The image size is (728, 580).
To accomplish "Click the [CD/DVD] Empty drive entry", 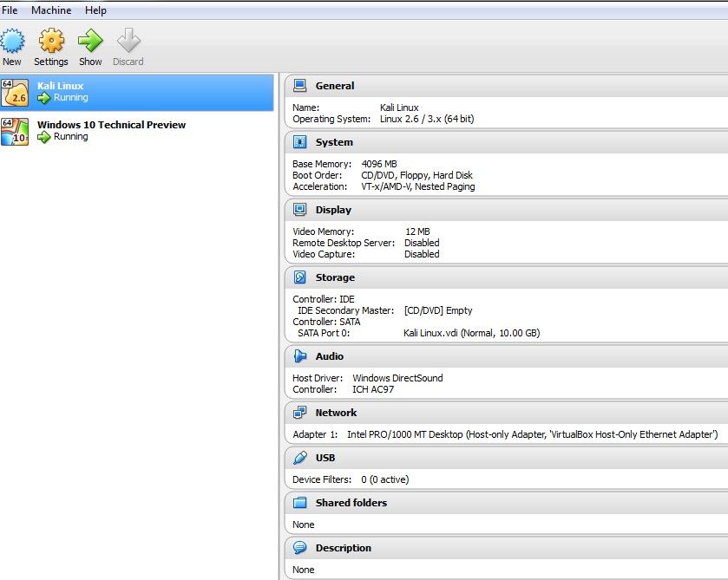I will click(438, 310).
